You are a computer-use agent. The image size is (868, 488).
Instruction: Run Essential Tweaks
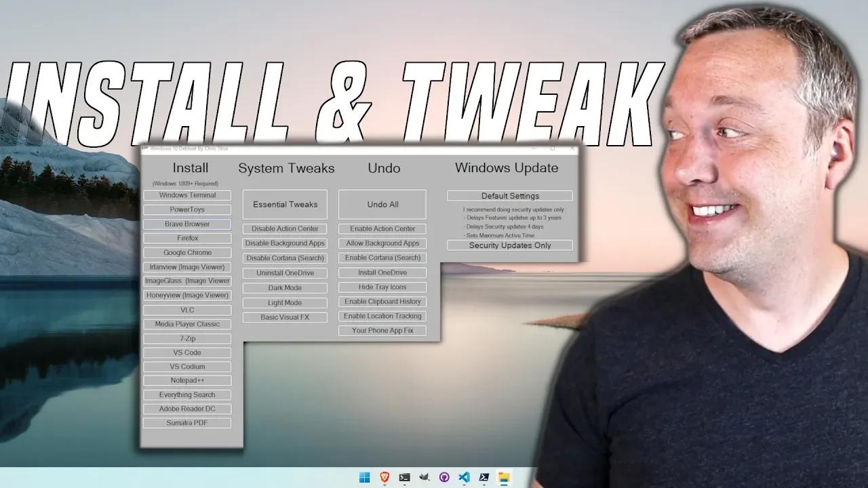284,204
